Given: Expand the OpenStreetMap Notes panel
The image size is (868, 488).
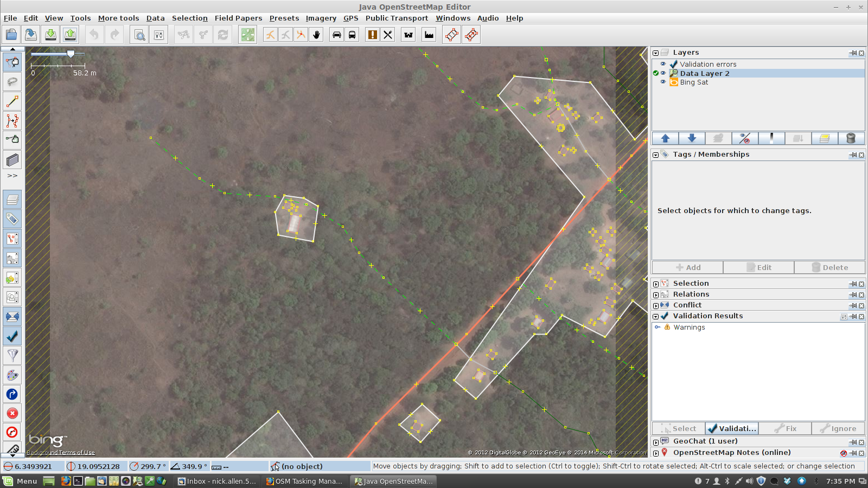Looking at the screenshot, I should pos(656,453).
